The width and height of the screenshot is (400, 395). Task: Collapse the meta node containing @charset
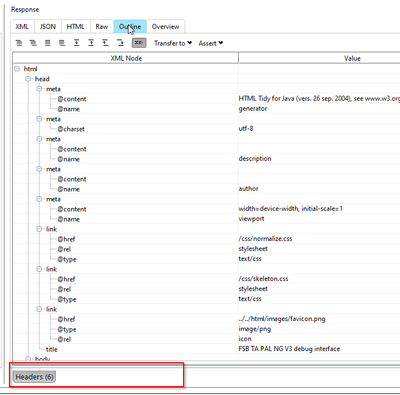(x=39, y=119)
